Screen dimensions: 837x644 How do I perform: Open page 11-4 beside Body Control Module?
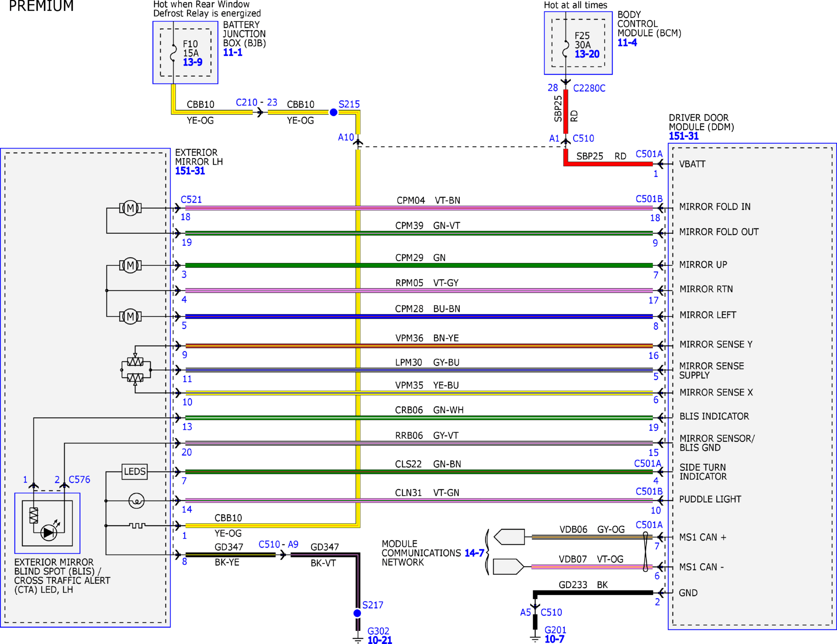pyautogui.click(x=627, y=42)
